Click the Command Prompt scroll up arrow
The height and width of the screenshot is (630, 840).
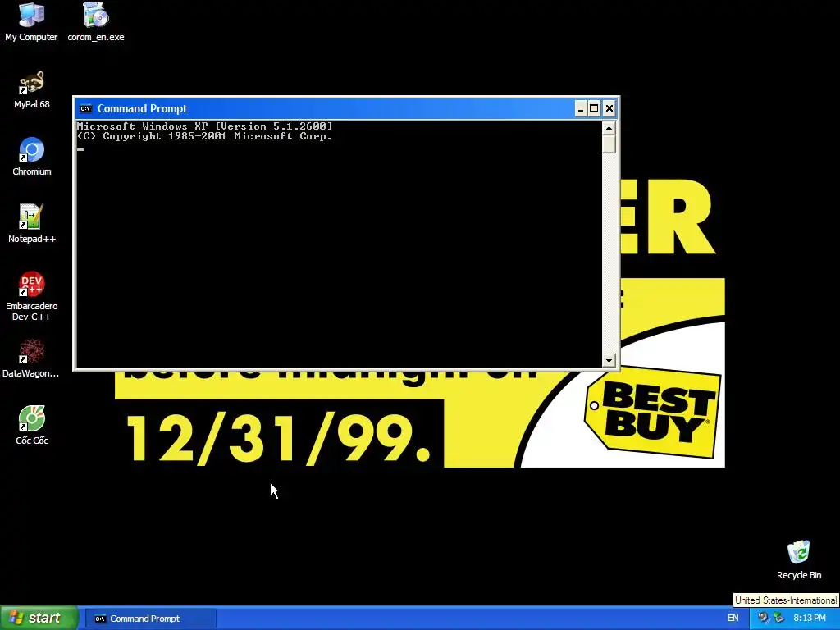point(609,128)
